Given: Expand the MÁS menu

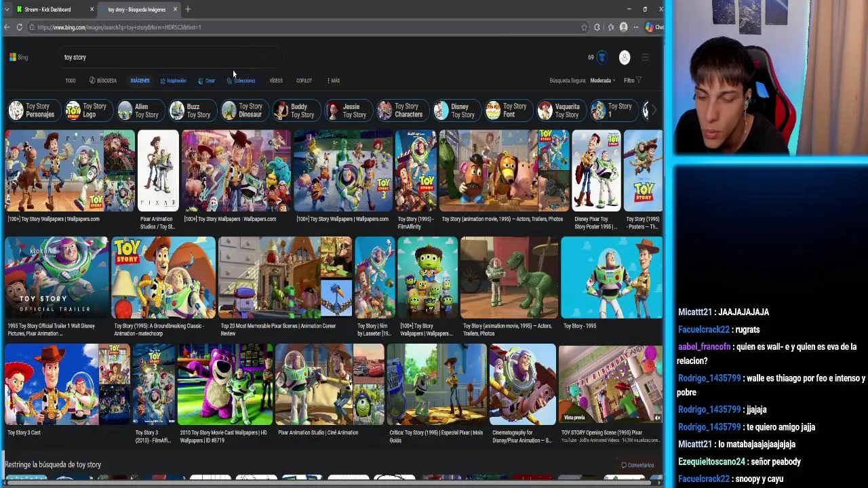Looking at the screenshot, I should pyautogui.click(x=334, y=81).
